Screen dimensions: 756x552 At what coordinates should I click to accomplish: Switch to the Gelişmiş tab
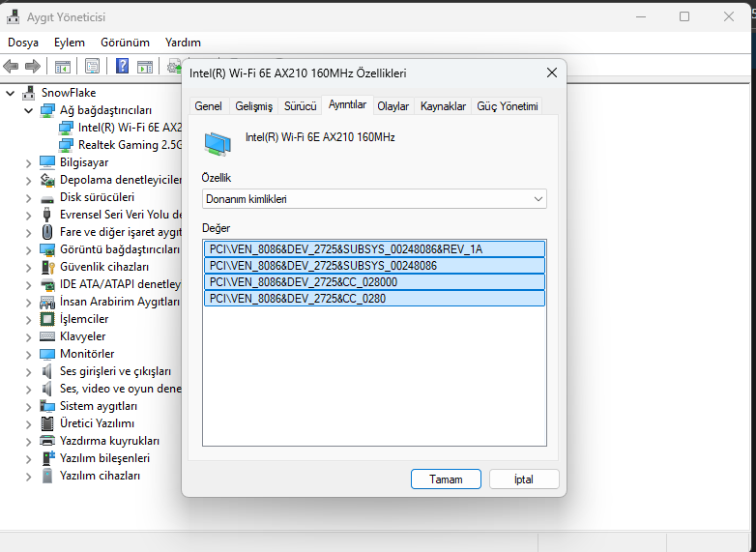(x=253, y=106)
